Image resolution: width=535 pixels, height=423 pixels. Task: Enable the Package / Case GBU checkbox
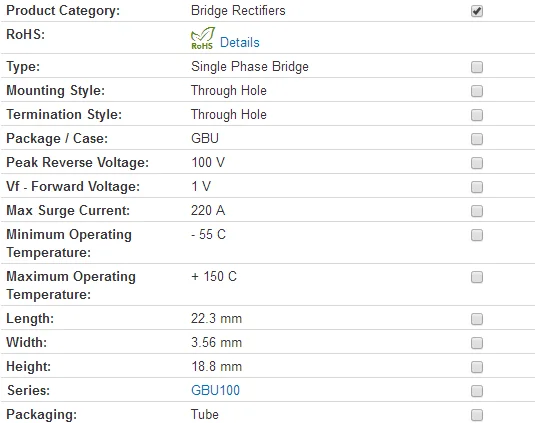(477, 139)
